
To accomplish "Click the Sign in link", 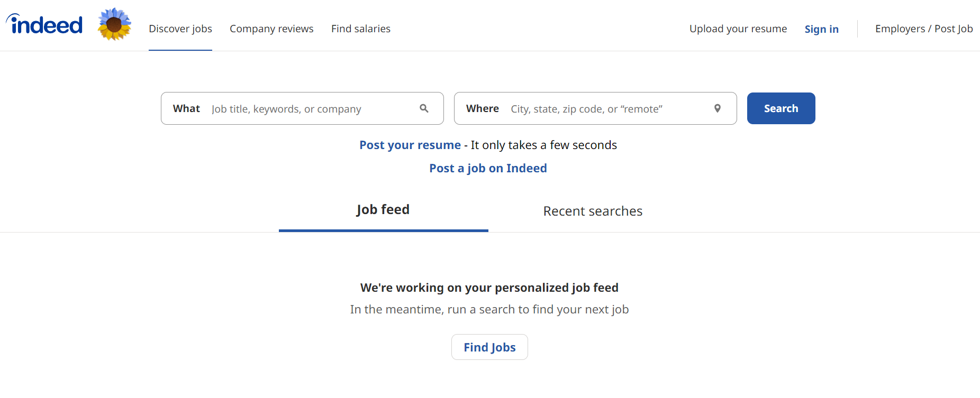I will pyautogui.click(x=821, y=29).
